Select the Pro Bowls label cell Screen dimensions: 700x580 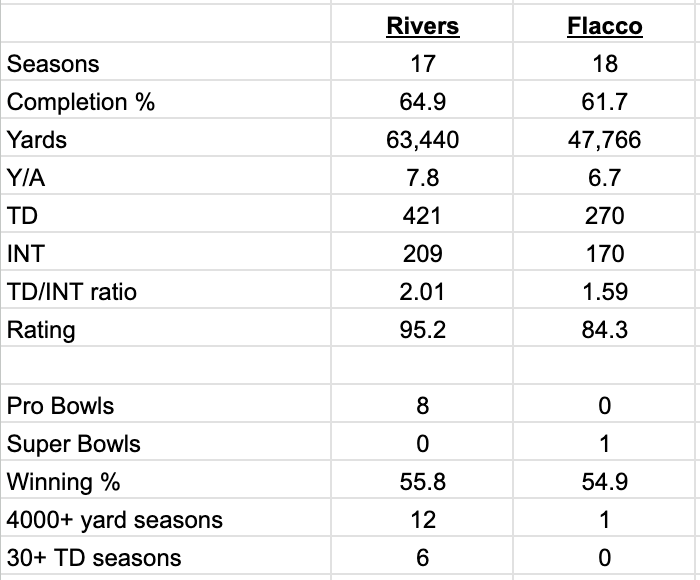pyautogui.click(x=60, y=406)
